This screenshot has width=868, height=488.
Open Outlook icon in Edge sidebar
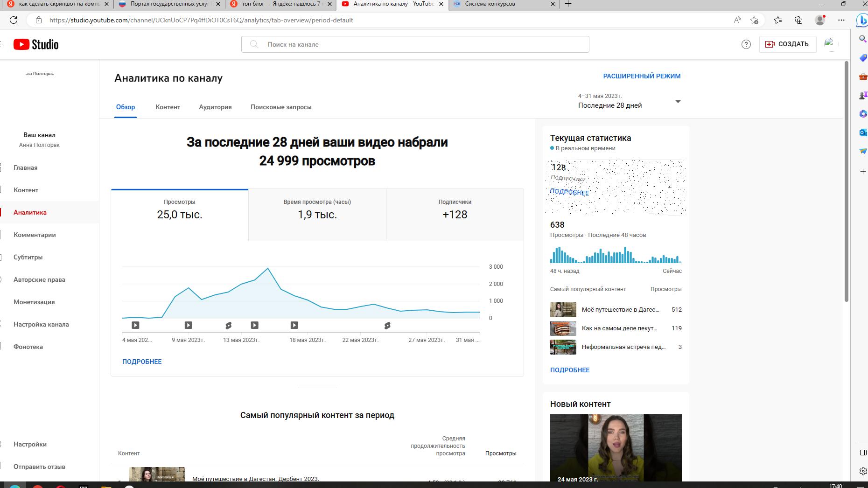(x=863, y=132)
